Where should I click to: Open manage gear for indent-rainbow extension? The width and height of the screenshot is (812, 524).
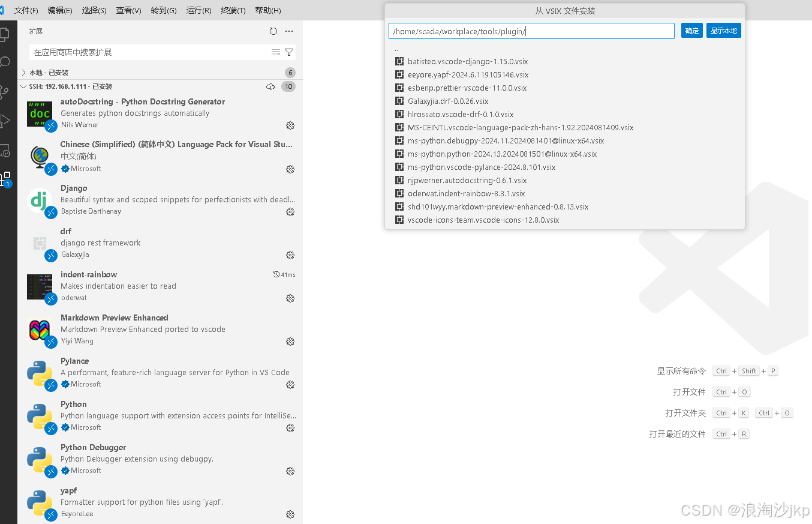click(290, 298)
